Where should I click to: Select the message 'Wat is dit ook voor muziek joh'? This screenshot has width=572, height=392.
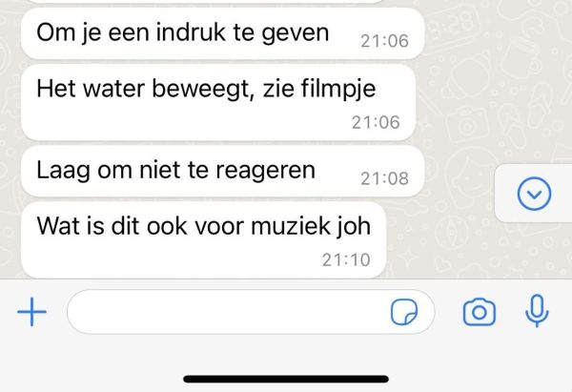click(x=204, y=240)
